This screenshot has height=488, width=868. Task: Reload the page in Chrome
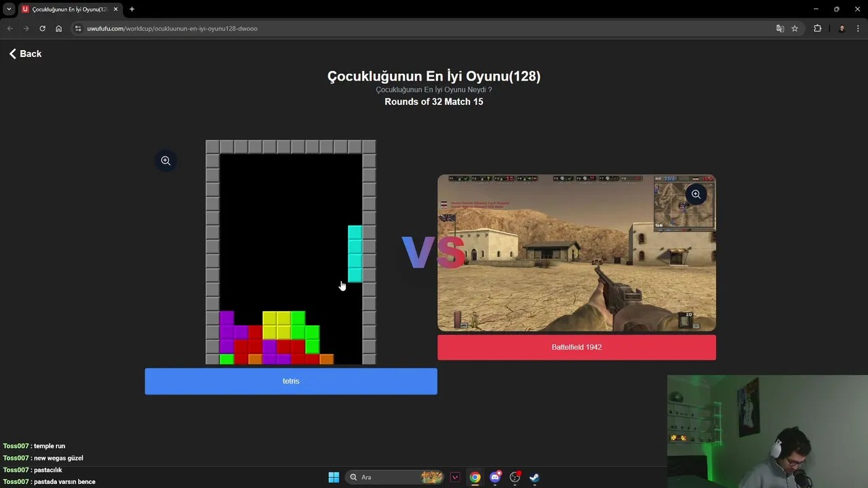pyautogui.click(x=42, y=28)
